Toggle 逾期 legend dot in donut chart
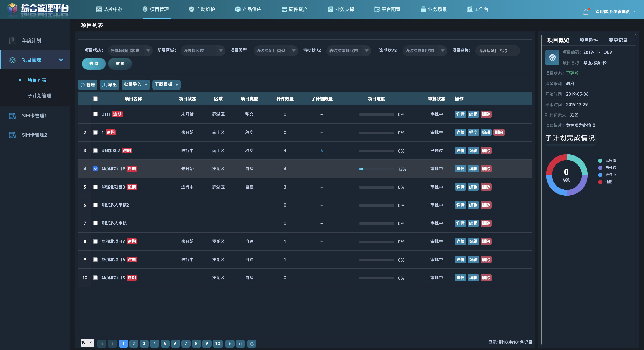This screenshot has width=644, height=350. (600, 182)
